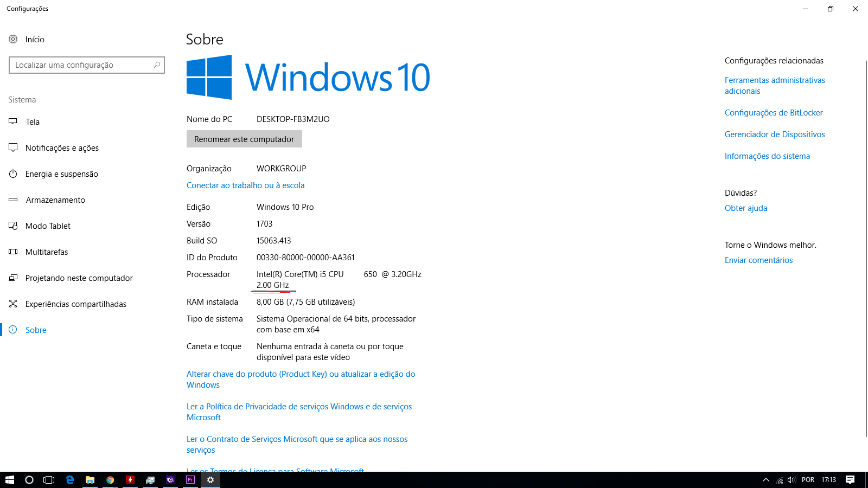The width and height of the screenshot is (868, 488).
Task: Select build number 15063.413
Action: (273, 241)
